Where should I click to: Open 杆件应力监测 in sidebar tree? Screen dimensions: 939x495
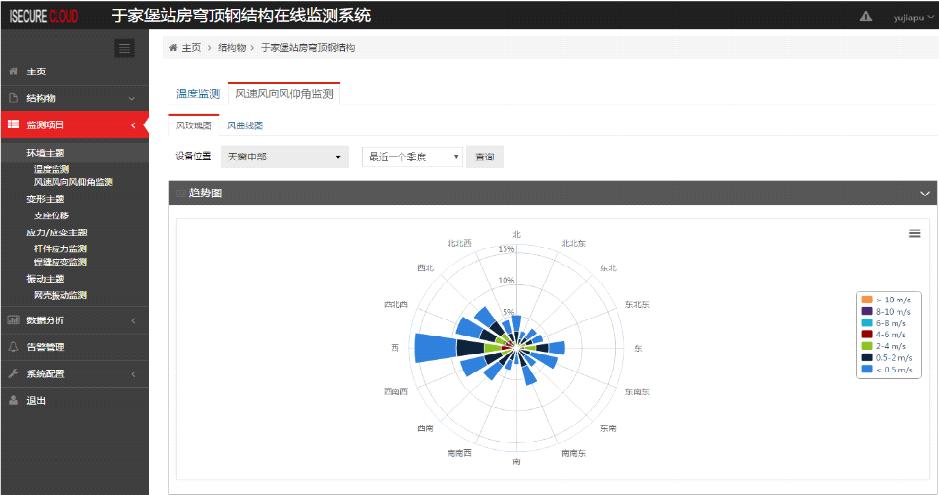(x=60, y=248)
